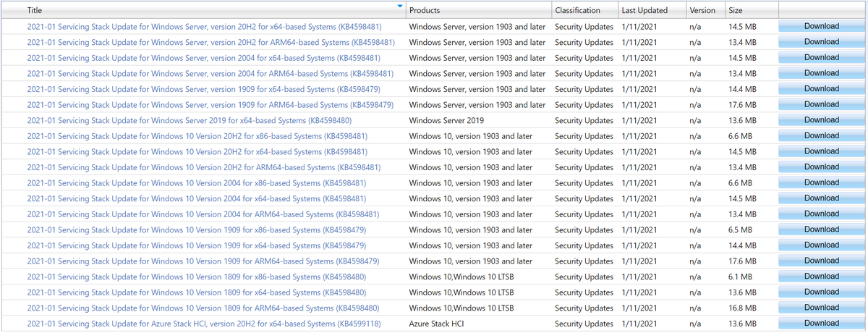Open Windows 10 20H2 ARM64 update link
This screenshot has width=868, height=333.
204,168
